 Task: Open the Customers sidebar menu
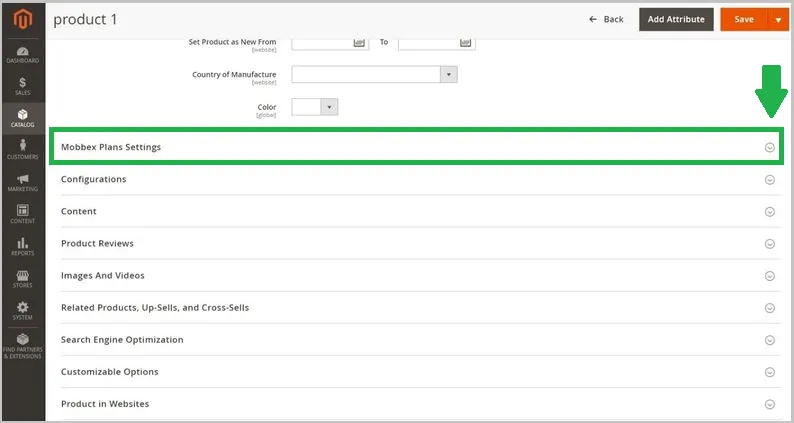pos(23,150)
